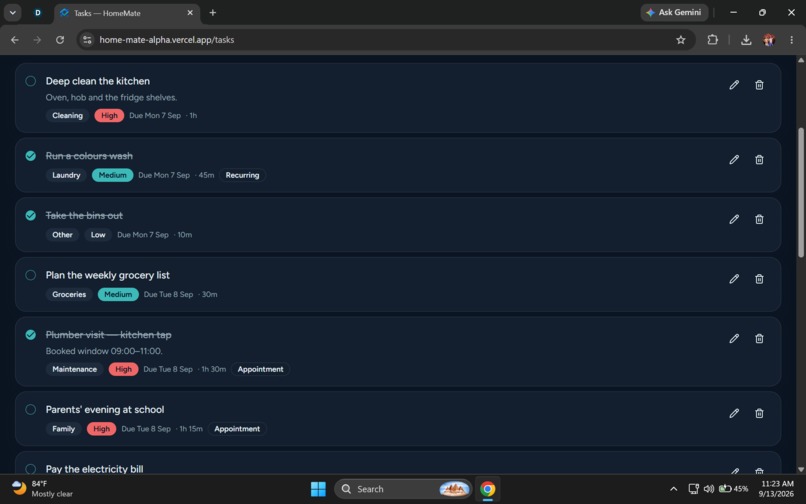The width and height of the screenshot is (806, 504).
Task: Click the Laundry category tag
Action: [66, 175]
